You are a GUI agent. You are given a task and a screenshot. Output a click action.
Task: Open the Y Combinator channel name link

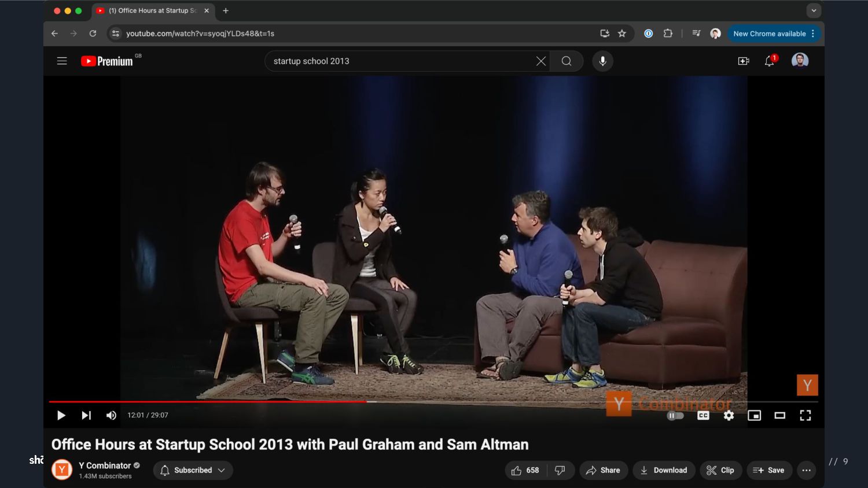tap(105, 465)
